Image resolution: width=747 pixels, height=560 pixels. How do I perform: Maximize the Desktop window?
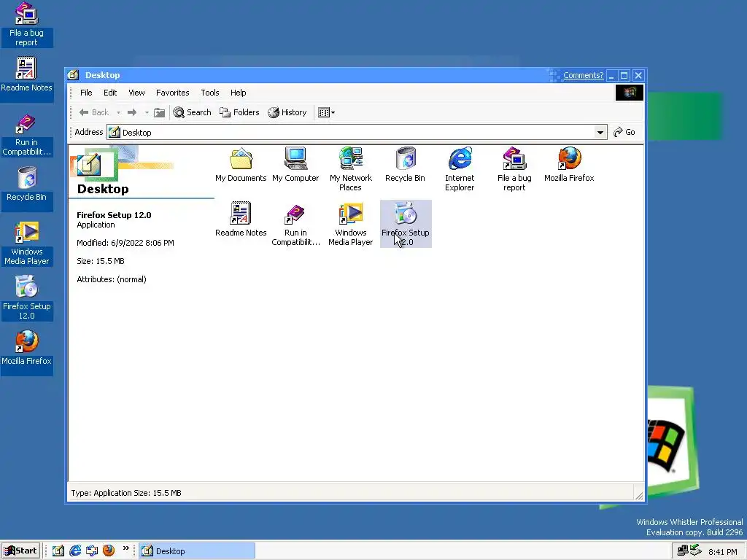coord(624,75)
